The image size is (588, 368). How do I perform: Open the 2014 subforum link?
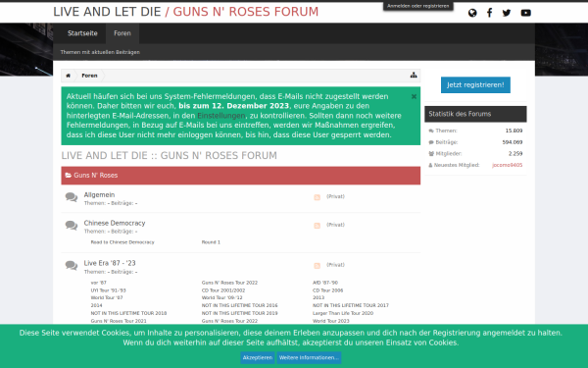[96, 305]
